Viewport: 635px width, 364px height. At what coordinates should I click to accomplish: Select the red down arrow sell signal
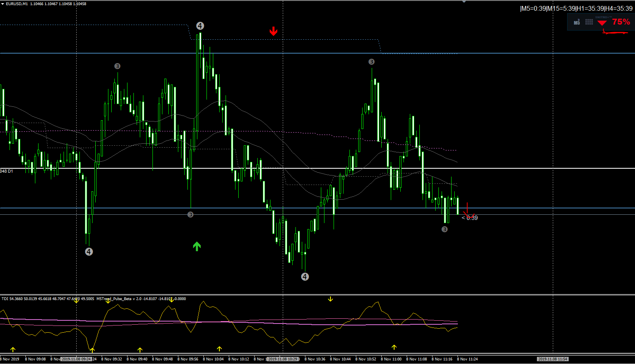tap(273, 31)
